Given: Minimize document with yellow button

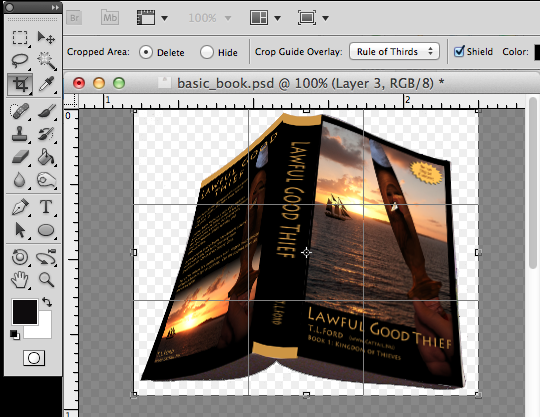Looking at the screenshot, I should [x=99, y=83].
